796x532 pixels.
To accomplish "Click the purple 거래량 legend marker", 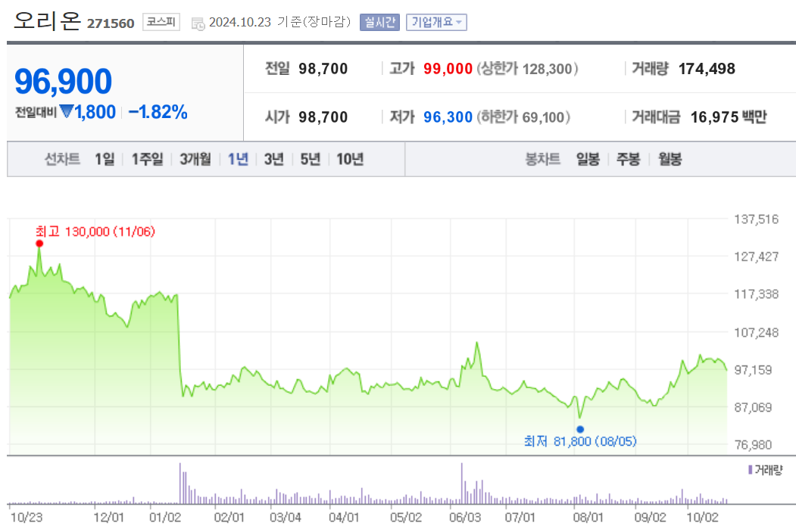I will pyautogui.click(x=750, y=470).
